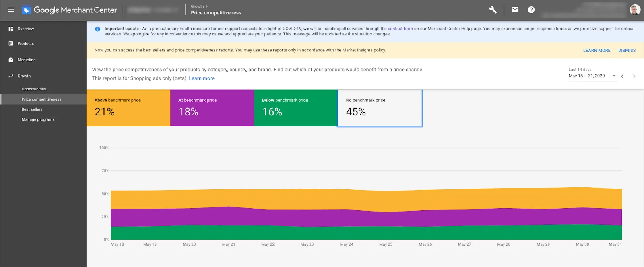Click the Google Merchant Center logo

click(x=69, y=10)
